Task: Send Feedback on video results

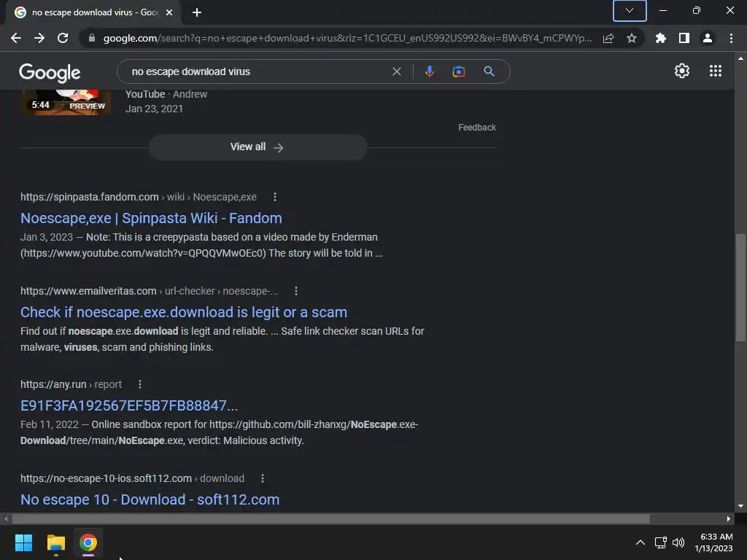Action: tap(477, 128)
